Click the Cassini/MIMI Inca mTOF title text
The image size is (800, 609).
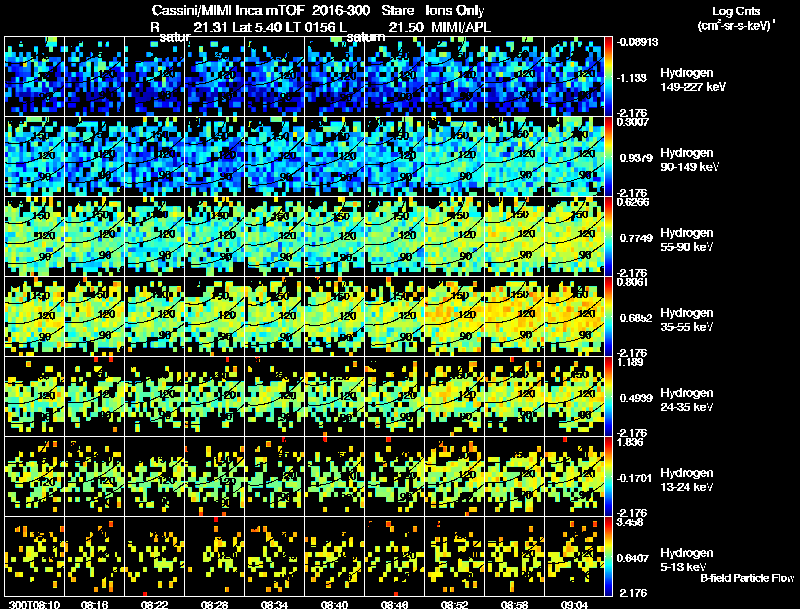click(x=228, y=10)
